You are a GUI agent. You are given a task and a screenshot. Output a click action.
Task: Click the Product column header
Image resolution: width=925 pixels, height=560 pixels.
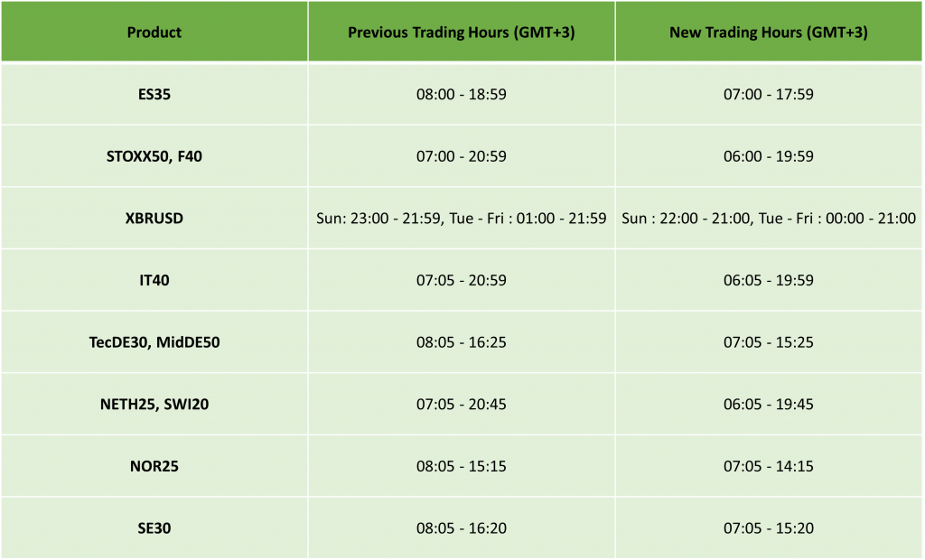pos(154,32)
